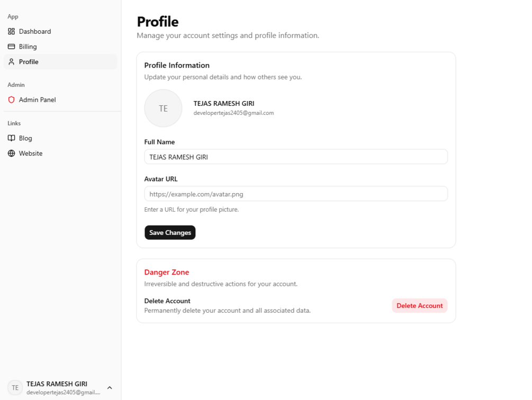Click the red Delete Account button
The width and height of the screenshot is (532, 400).
420,306
